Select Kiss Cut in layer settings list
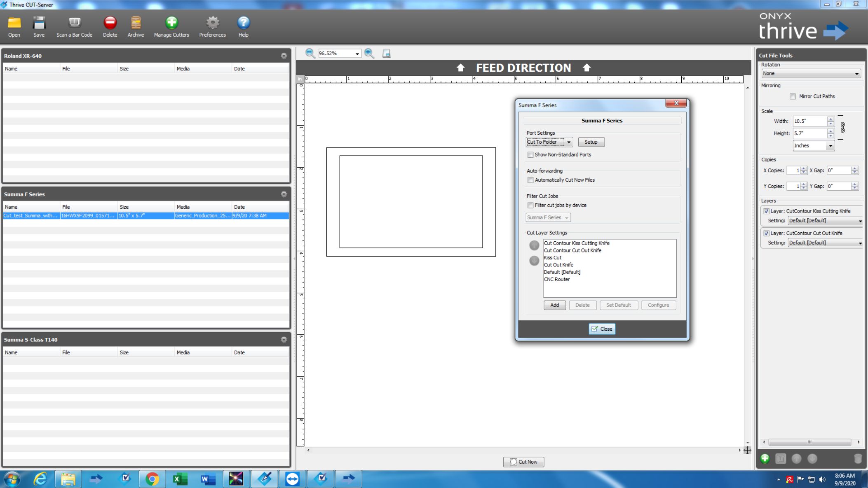 [x=552, y=258]
